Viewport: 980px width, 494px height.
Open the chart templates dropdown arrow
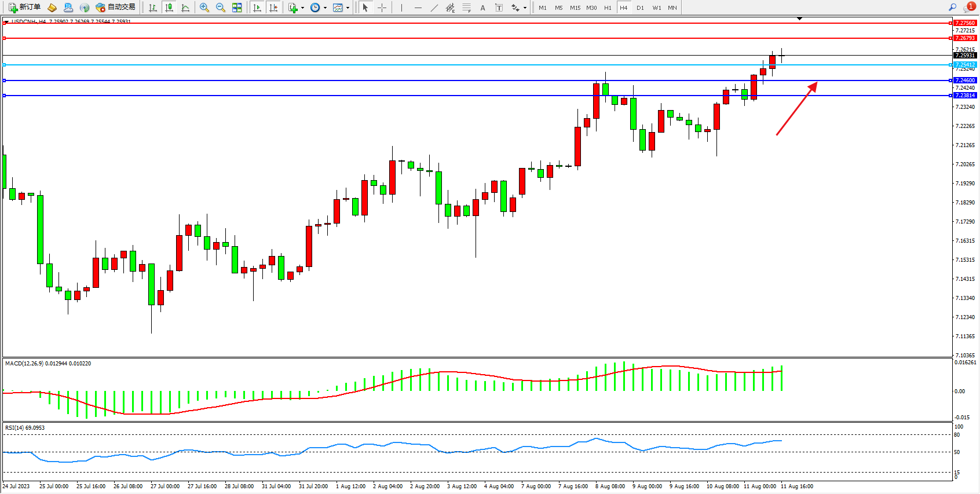pyautogui.click(x=348, y=8)
